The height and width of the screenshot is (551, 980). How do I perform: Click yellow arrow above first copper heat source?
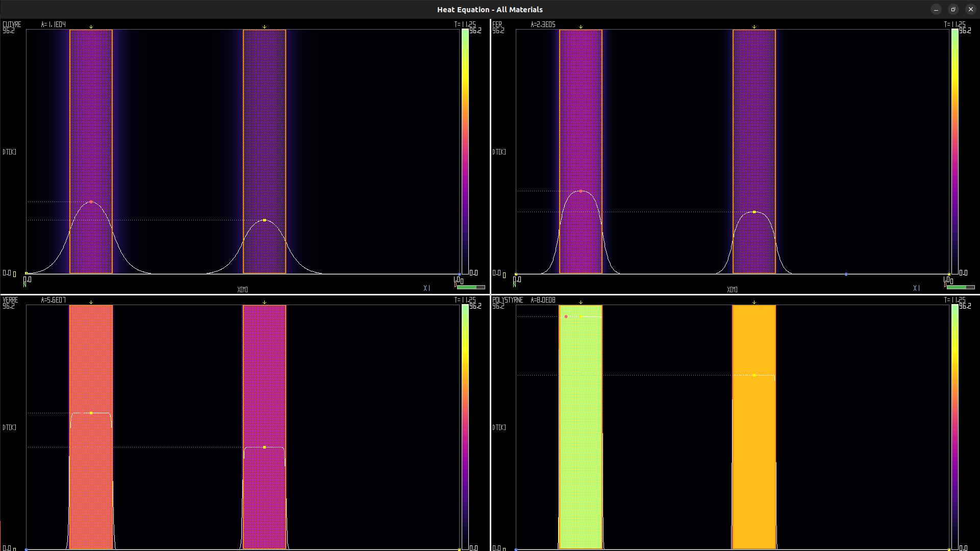pyautogui.click(x=91, y=27)
